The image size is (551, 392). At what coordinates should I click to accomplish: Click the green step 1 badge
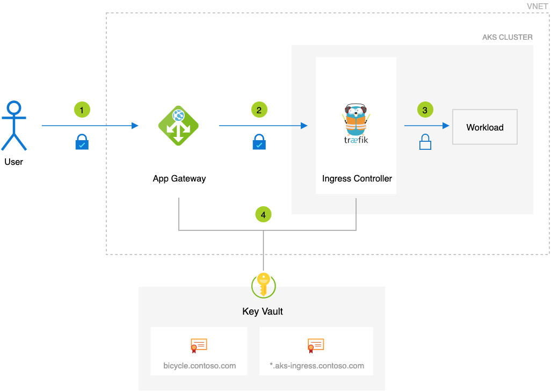(82, 110)
